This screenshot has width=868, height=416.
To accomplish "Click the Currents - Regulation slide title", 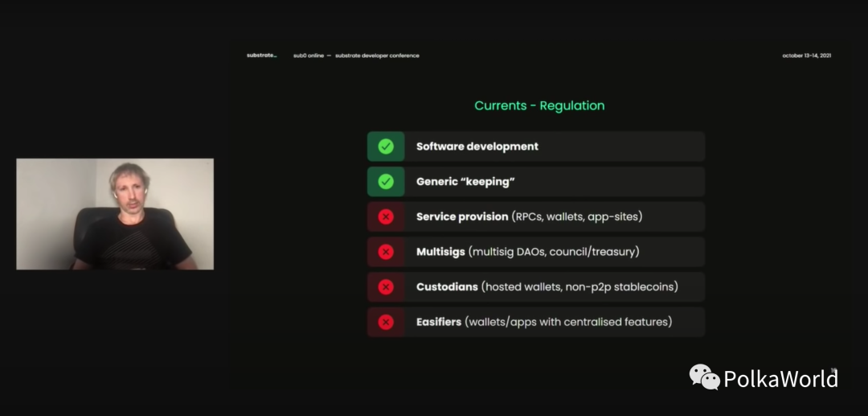I will click(539, 105).
